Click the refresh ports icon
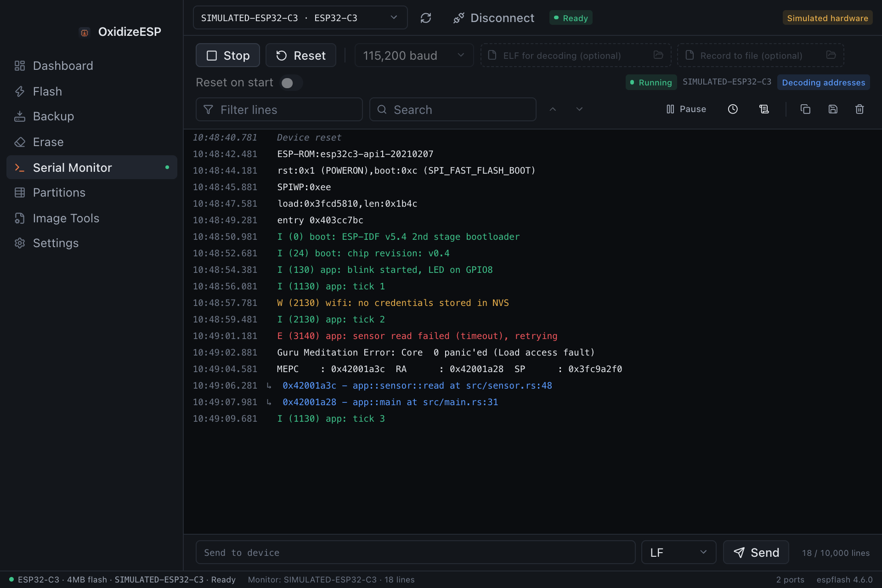The width and height of the screenshot is (882, 588). 426,18
